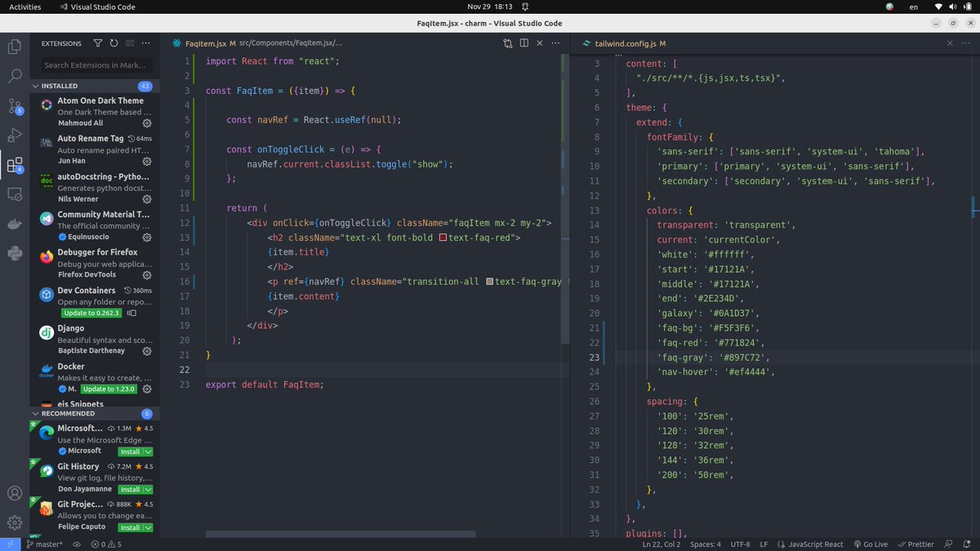Viewport: 980px width, 551px height.
Task: Open master branch checkout in status bar
Action: click(x=44, y=544)
